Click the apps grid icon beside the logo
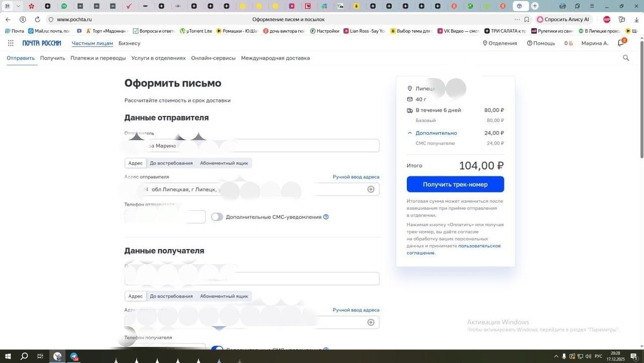644x363 pixels. [10, 43]
